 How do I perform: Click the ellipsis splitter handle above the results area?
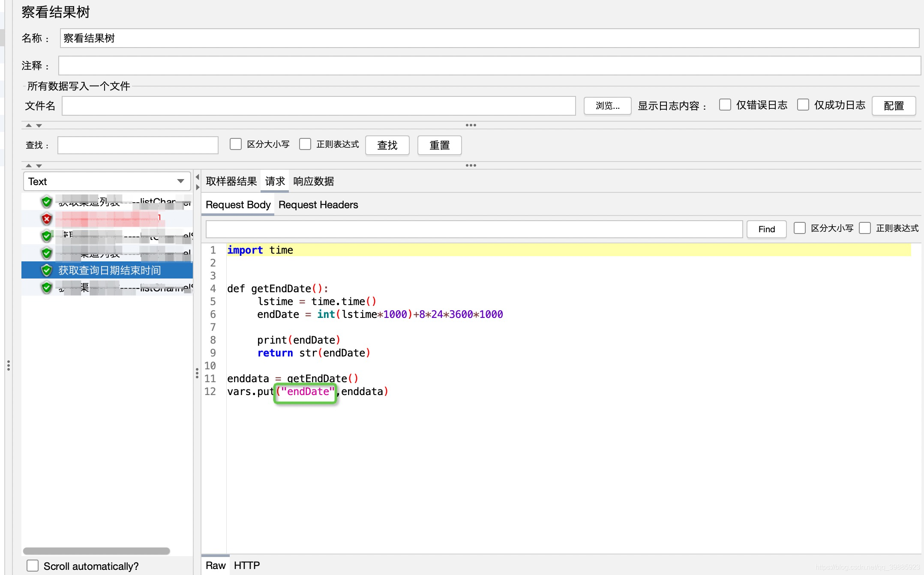click(x=471, y=165)
